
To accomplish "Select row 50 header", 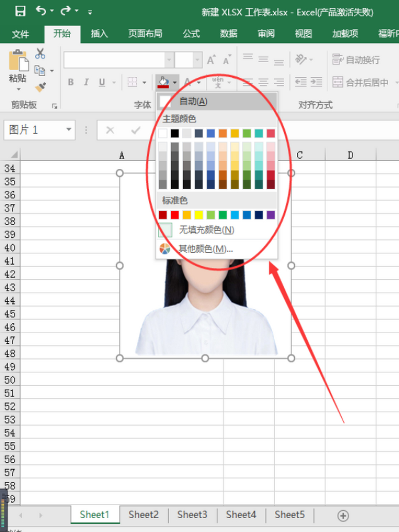I will point(10,380).
